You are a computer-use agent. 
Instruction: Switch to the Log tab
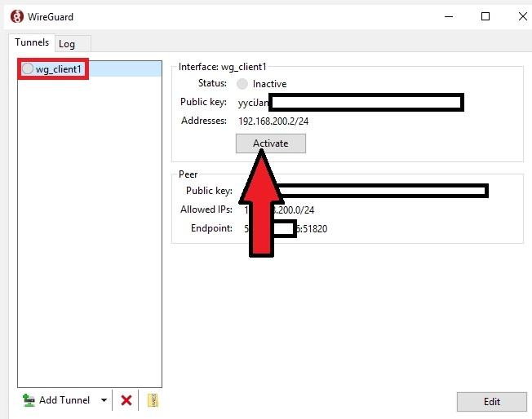point(73,44)
